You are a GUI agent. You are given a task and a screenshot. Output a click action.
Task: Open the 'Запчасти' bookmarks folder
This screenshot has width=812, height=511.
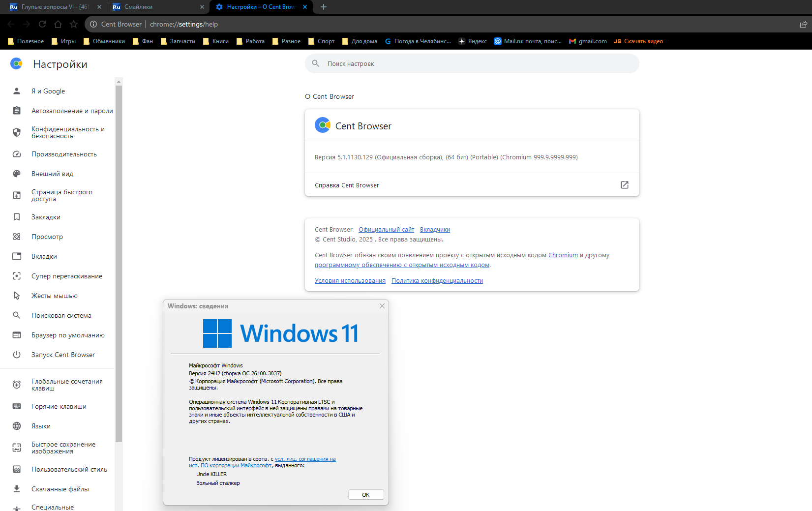tap(178, 41)
